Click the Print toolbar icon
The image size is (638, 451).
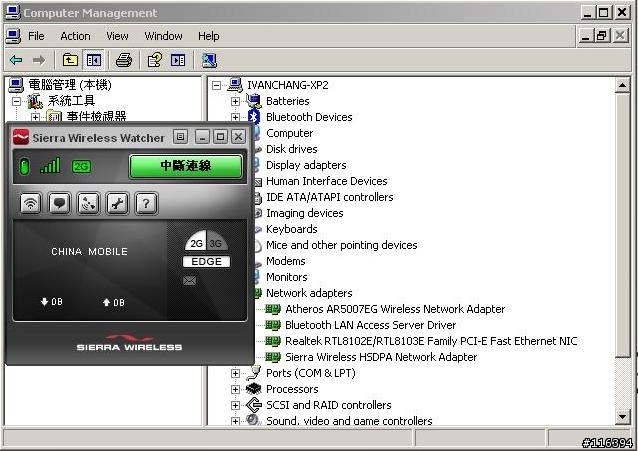124,60
